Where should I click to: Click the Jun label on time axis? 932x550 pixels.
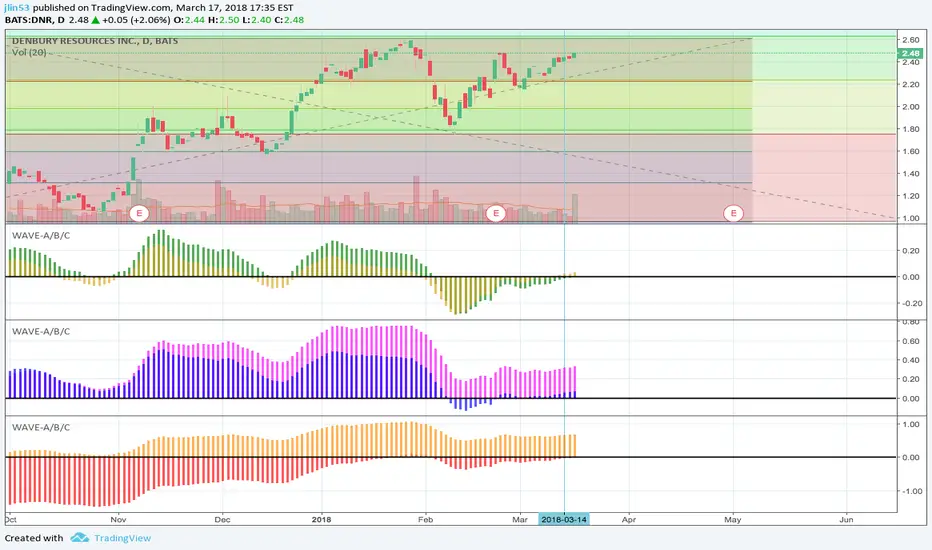[x=846, y=519]
